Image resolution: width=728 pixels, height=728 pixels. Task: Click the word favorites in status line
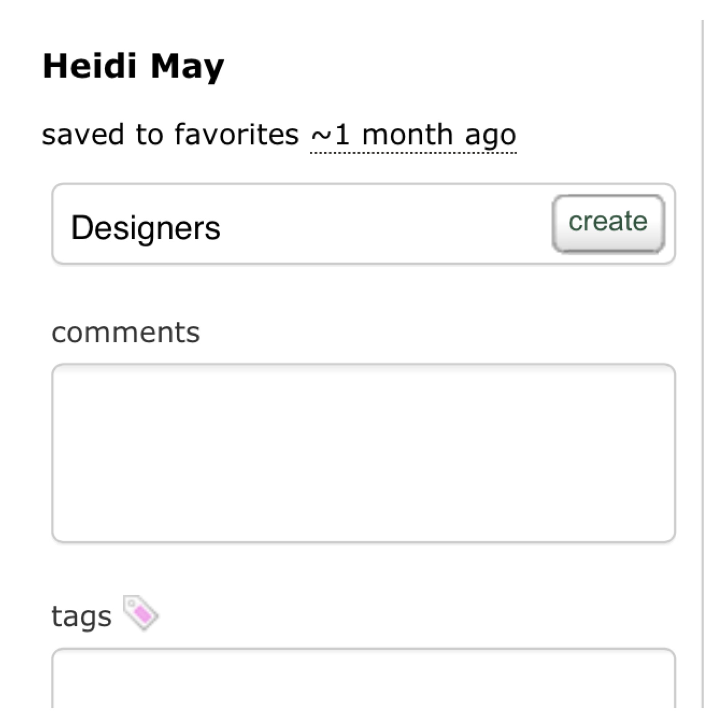(236, 134)
